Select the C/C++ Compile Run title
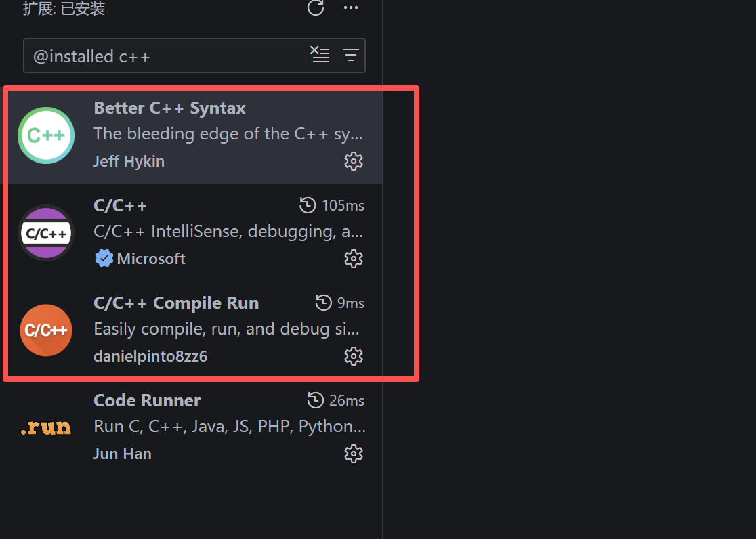The height and width of the screenshot is (539, 756). tap(176, 303)
